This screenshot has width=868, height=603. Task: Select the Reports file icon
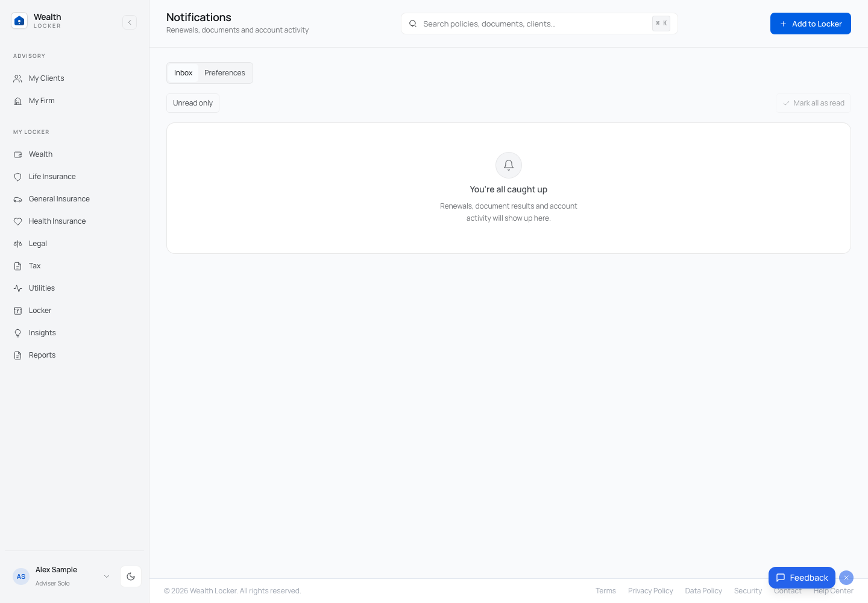(18, 355)
